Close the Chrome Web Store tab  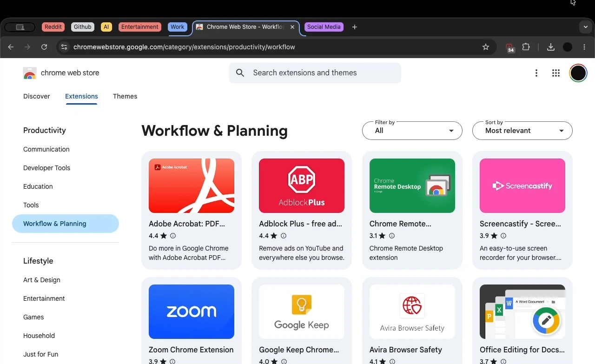coord(292,27)
